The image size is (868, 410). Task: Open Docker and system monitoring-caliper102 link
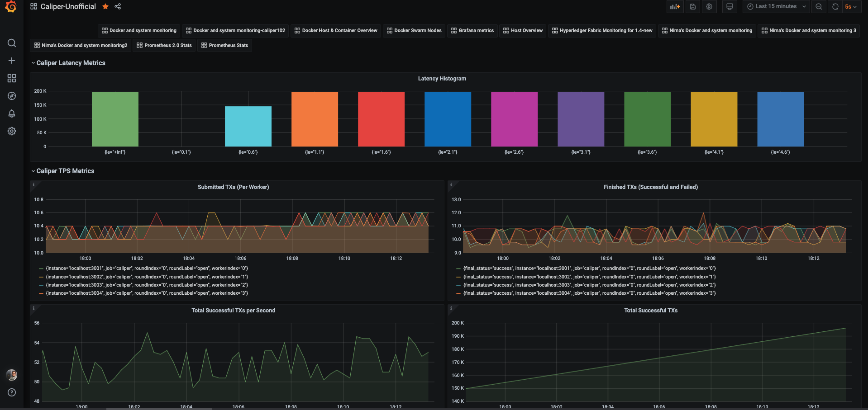[x=235, y=30]
